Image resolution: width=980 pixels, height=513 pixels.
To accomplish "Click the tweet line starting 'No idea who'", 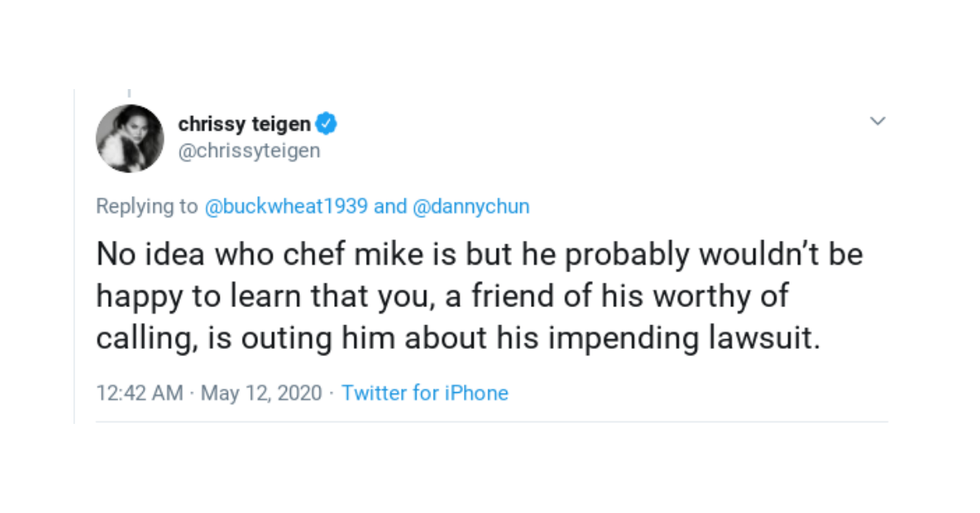I will point(478,255).
